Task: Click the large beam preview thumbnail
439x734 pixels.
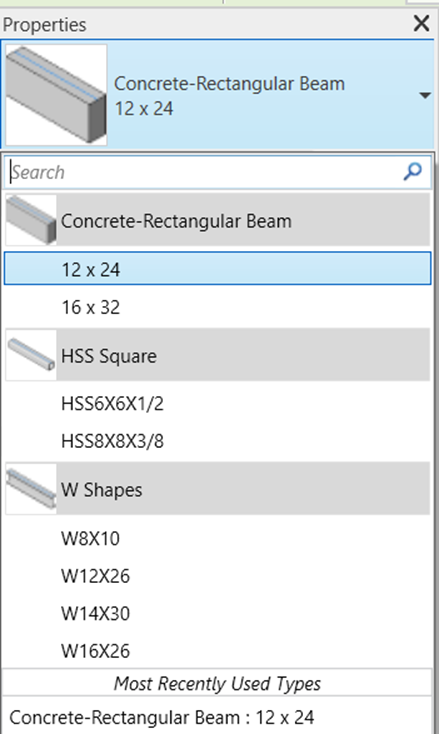Action: point(56,95)
